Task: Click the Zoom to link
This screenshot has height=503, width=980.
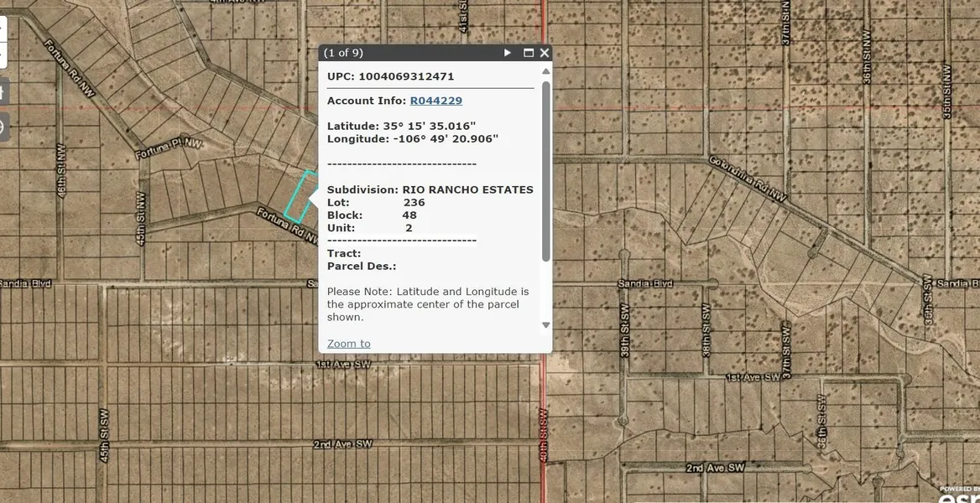Action: [x=348, y=344]
